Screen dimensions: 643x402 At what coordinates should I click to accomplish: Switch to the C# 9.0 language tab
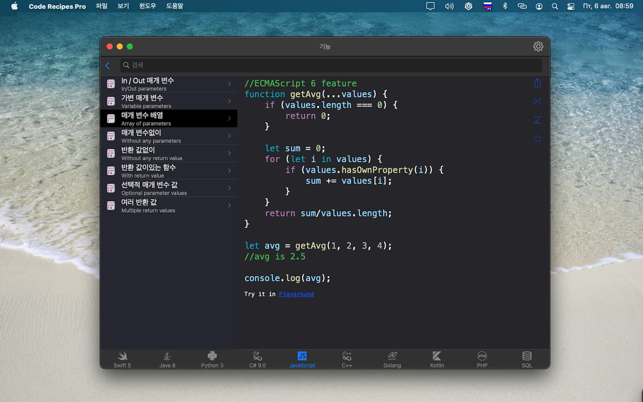click(257, 359)
